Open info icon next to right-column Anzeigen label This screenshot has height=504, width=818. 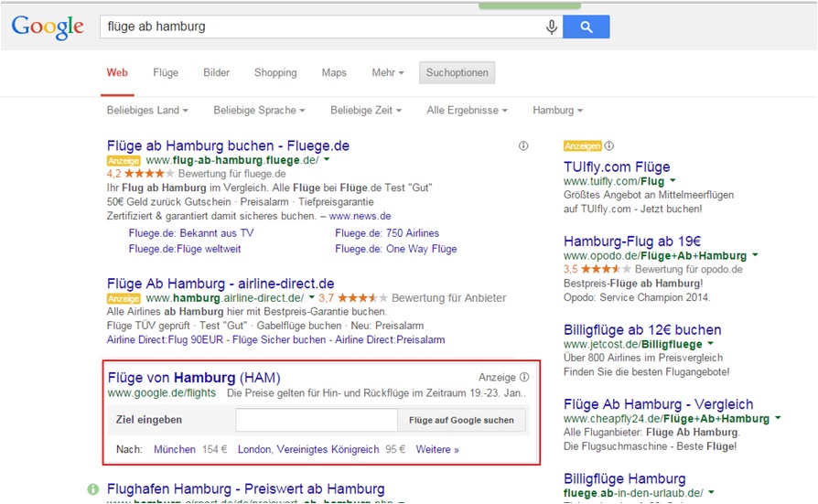[608, 146]
